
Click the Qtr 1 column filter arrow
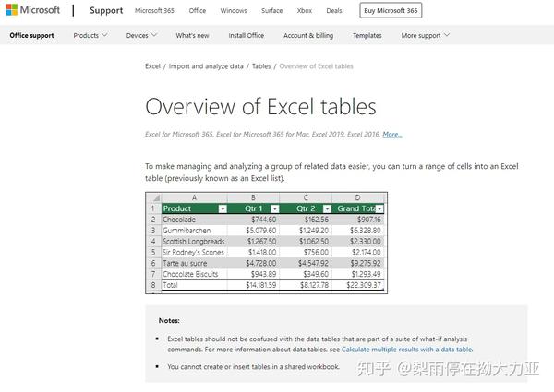click(x=274, y=208)
